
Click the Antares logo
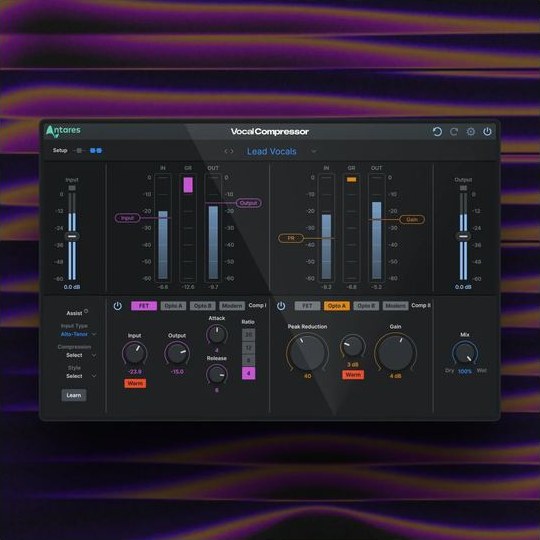(63, 131)
